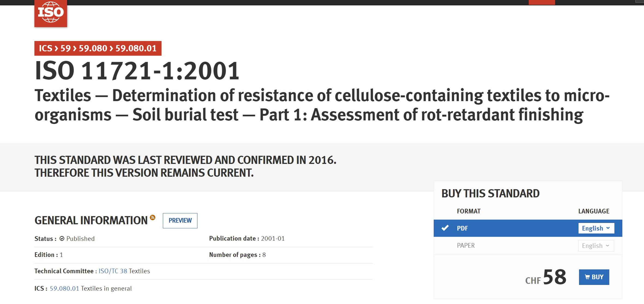The image size is (644, 304).
Task: Open breadcrumb item 59.080.01
Action: (136, 48)
